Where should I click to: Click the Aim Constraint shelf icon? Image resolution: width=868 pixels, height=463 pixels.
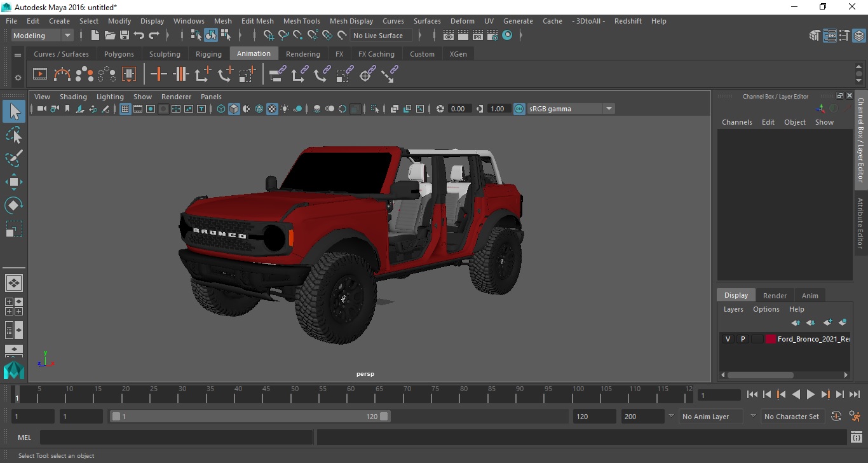tap(367, 74)
